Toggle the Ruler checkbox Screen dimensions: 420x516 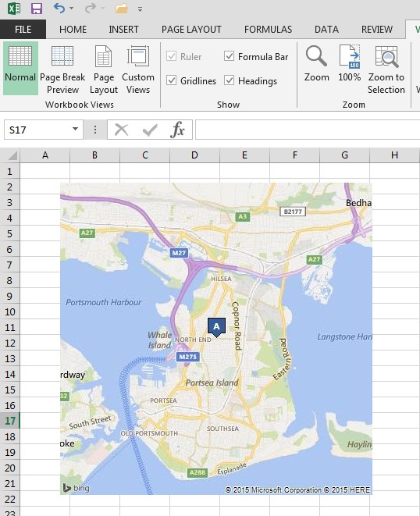pos(172,56)
